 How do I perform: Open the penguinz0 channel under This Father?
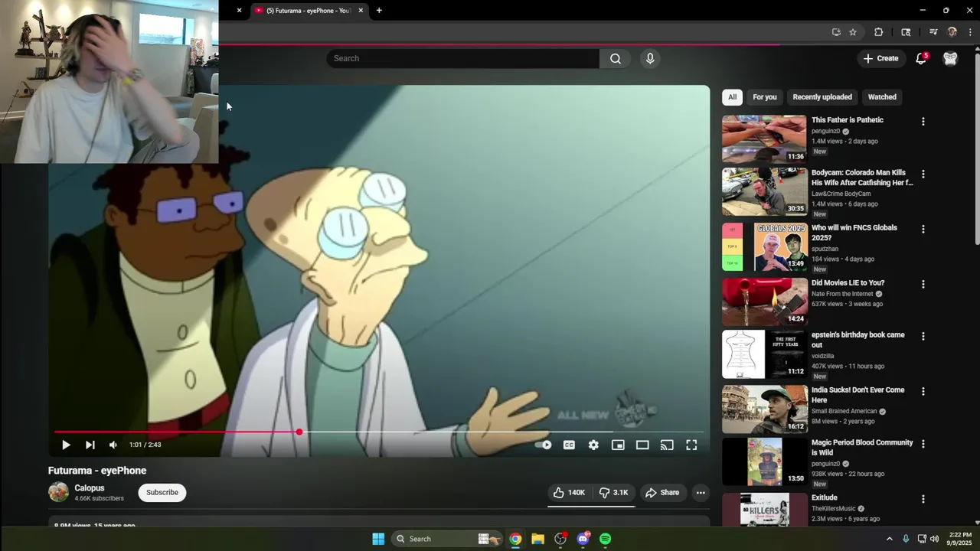825,131
